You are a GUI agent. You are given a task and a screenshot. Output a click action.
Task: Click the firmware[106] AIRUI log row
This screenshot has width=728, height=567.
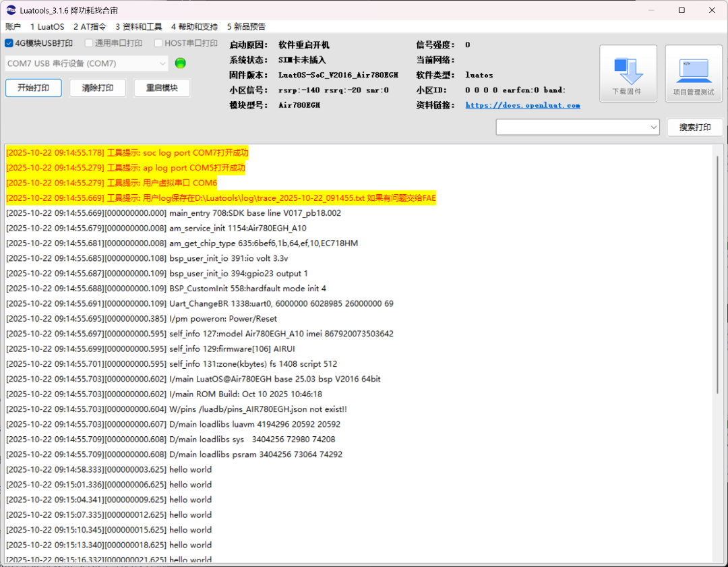click(150, 349)
